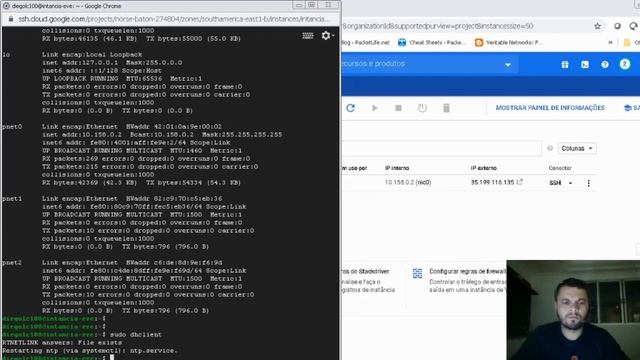Open the SSH terminal settings gear

pos(326,36)
